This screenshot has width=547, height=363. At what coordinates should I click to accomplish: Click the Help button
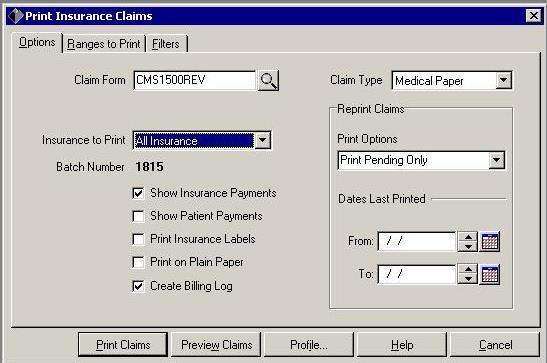pos(402,345)
